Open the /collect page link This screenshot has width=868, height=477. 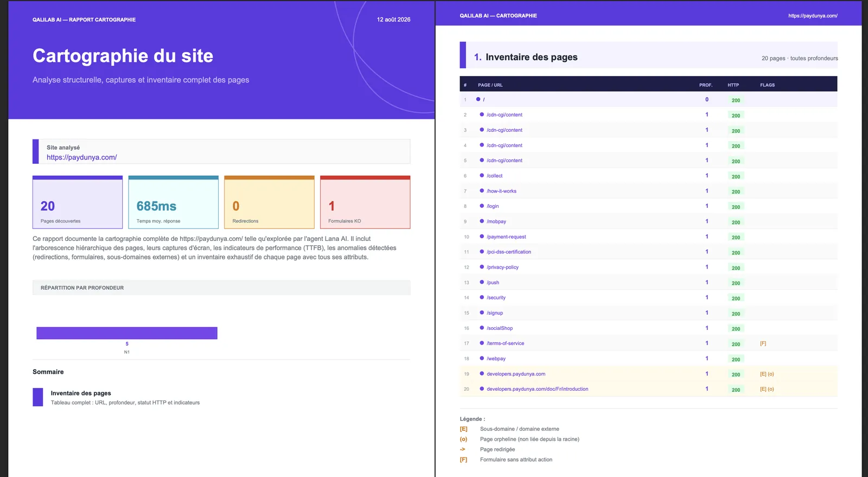pyautogui.click(x=494, y=176)
